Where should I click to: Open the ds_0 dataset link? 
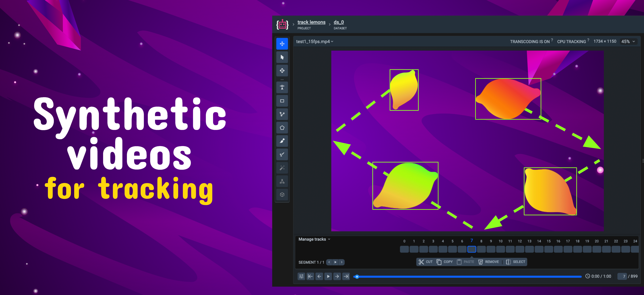coord(339,22)
